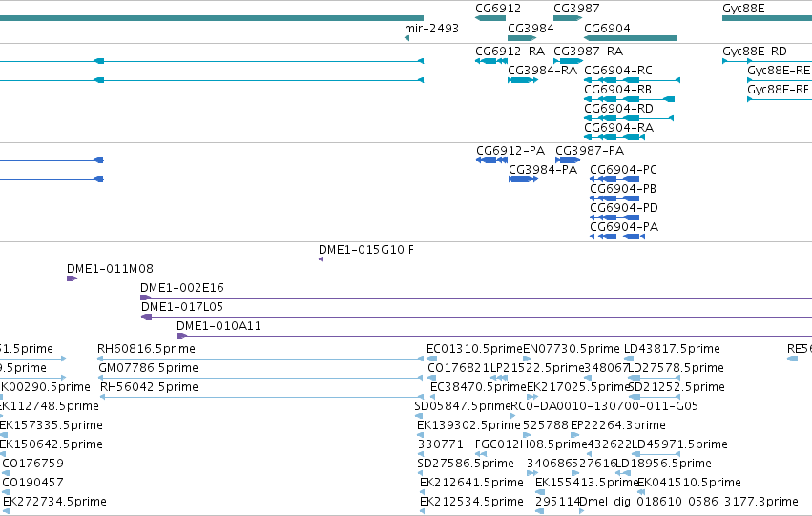Viewport: 812px width, 516px height.
Task: Select EST EK150642.5prime
Action: pos(51,445)
